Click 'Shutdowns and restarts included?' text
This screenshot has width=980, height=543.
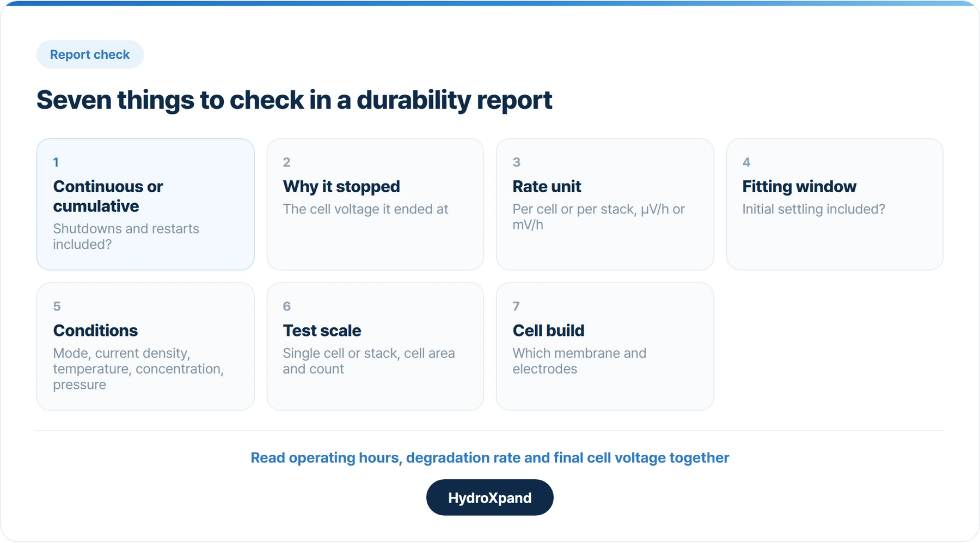(126, 236)
